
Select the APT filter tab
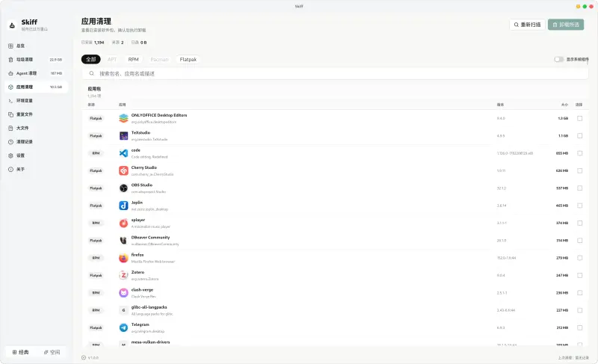112,60
